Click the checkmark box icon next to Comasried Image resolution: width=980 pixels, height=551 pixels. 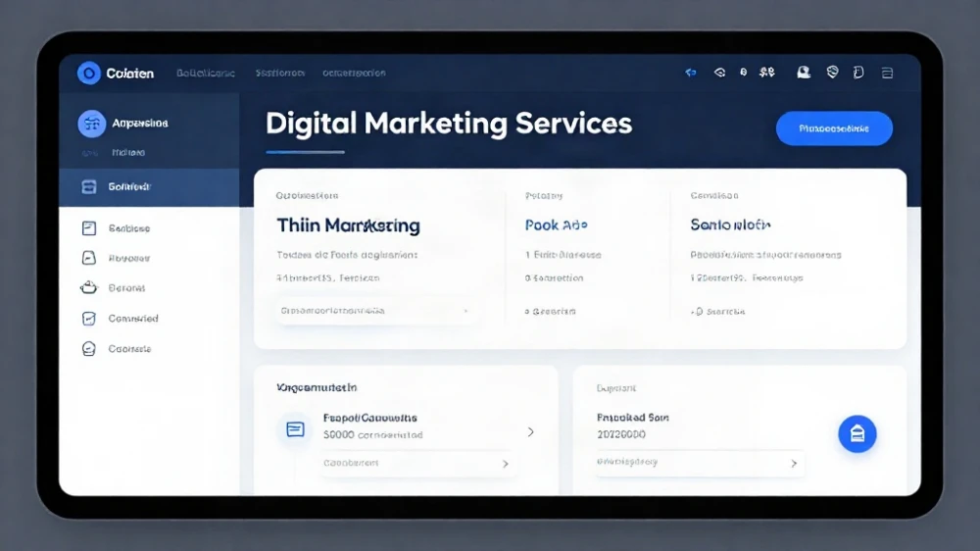[x=89, y=319]
